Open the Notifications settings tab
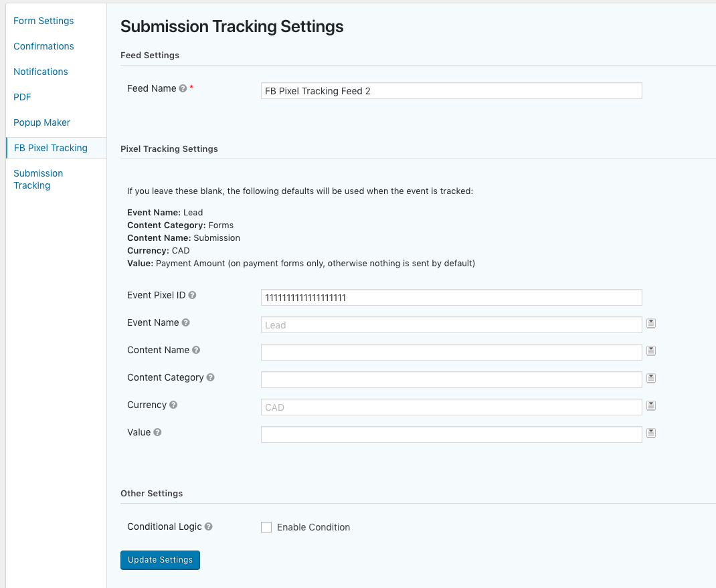 pyautogui.click(x=41, y=72)
